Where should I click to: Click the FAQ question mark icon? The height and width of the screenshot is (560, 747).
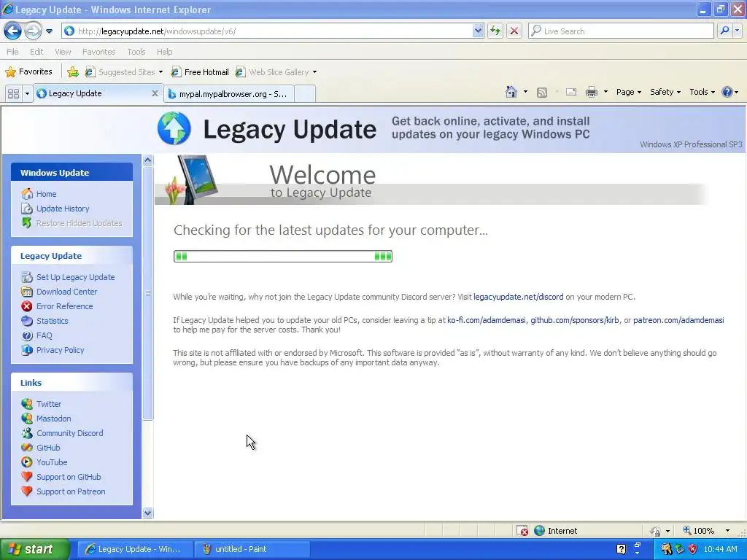[27, 335]
